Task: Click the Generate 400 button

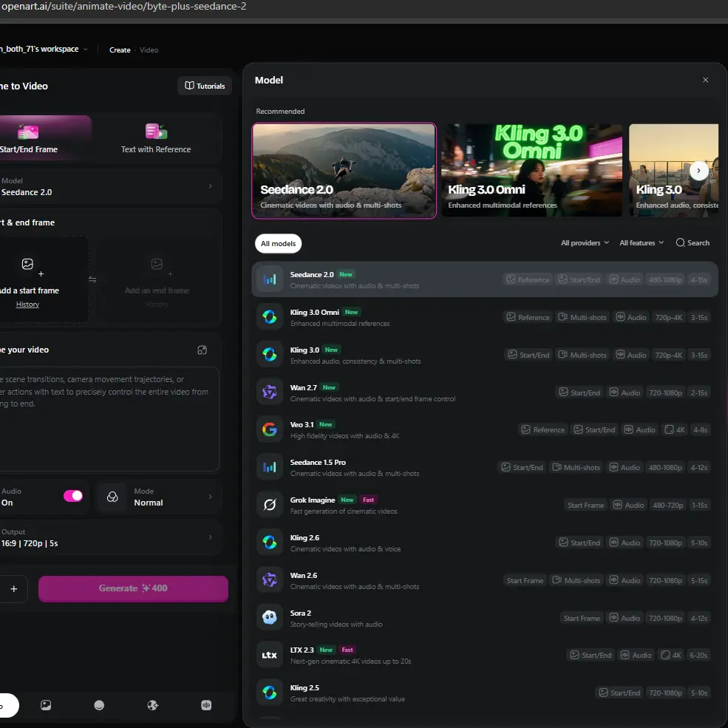Action: coord(133,588)
